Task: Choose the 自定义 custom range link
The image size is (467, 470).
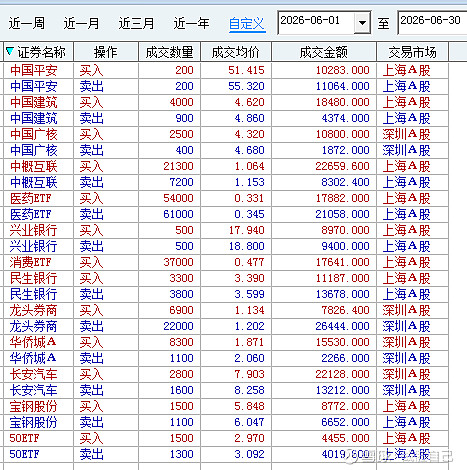Action: [x=247, y=24]
